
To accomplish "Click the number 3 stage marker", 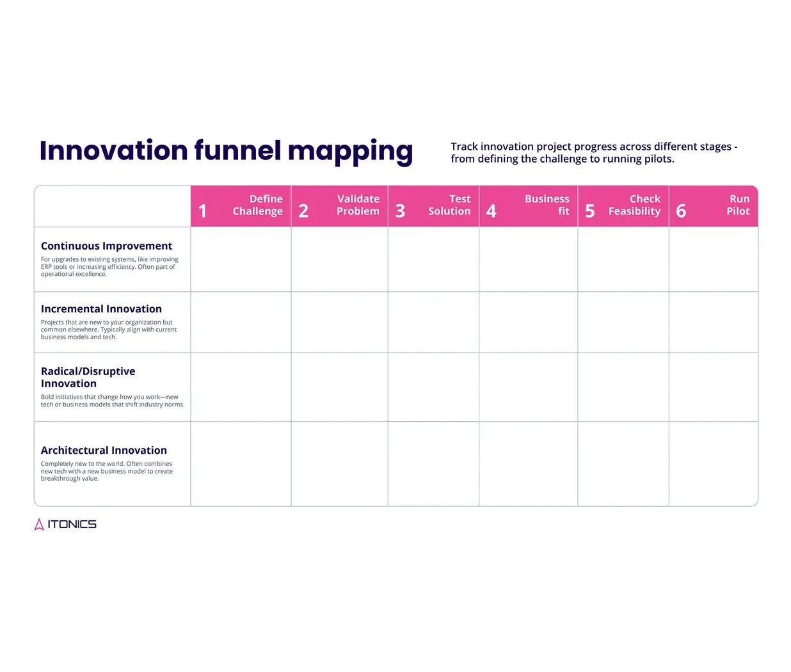I will 400,211.
